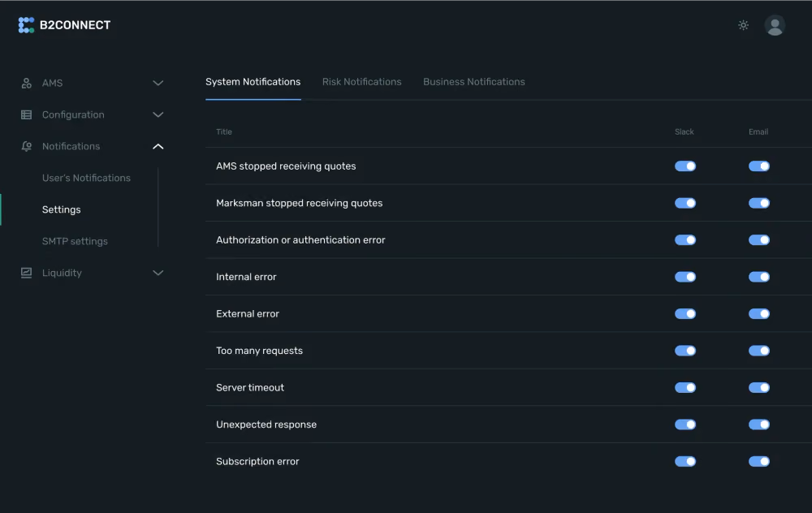Collapse the Notifications section chevron
The width and height of the screenshot is (812, 513).
click(158, 146)
